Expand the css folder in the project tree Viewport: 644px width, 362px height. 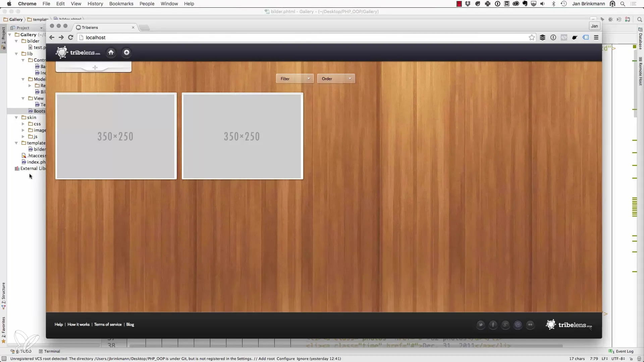(23, 124)
